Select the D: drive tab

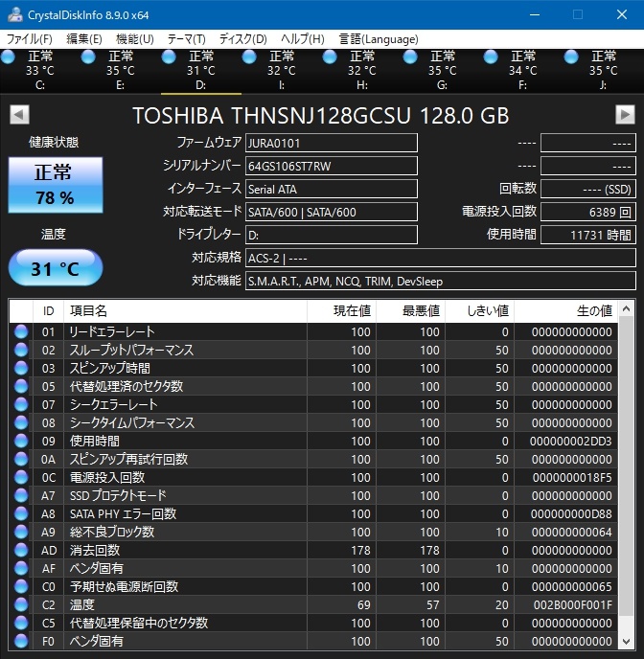click(x=201, y=71)
